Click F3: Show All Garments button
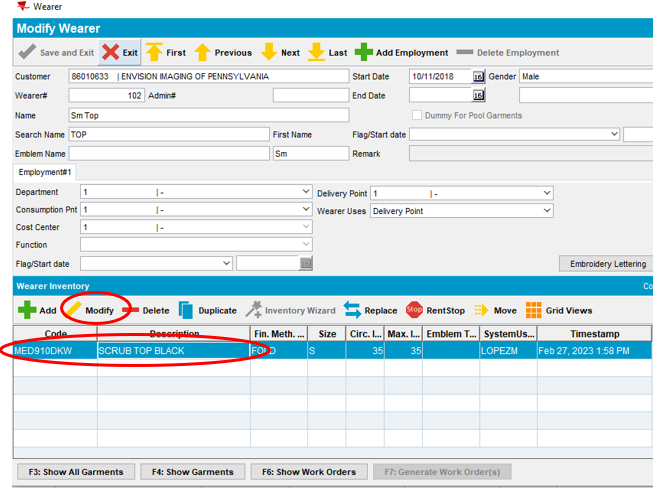The image size is (653, 491). tap(75, 472)
